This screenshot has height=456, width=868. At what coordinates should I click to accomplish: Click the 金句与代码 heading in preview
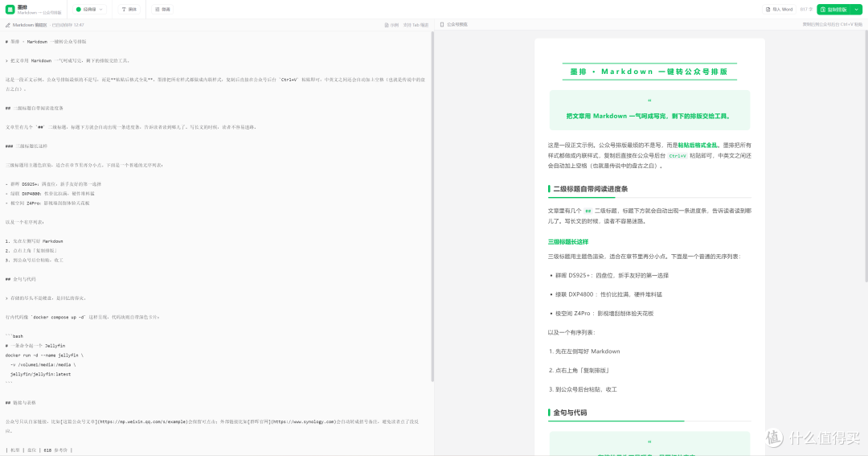(x=570, y=413)
